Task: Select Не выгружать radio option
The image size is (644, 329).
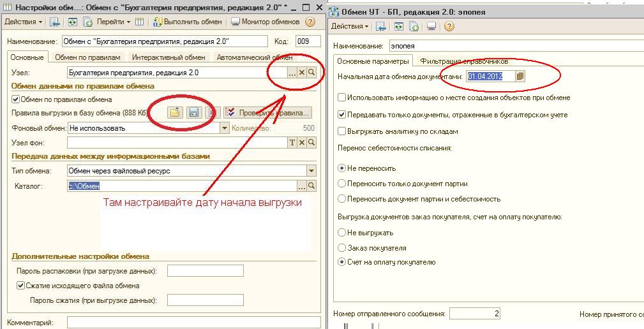Action: click(341, 233)
